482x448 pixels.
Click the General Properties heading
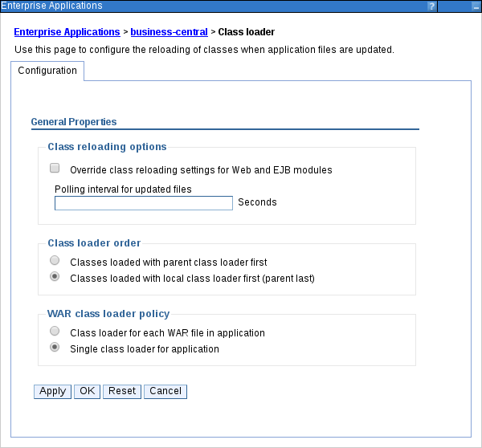(x=74, y=122)
